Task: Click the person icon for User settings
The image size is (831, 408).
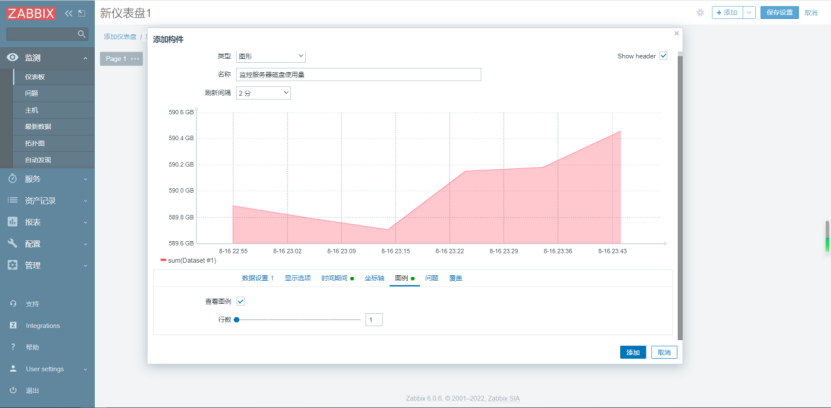Action: point(13,369)
